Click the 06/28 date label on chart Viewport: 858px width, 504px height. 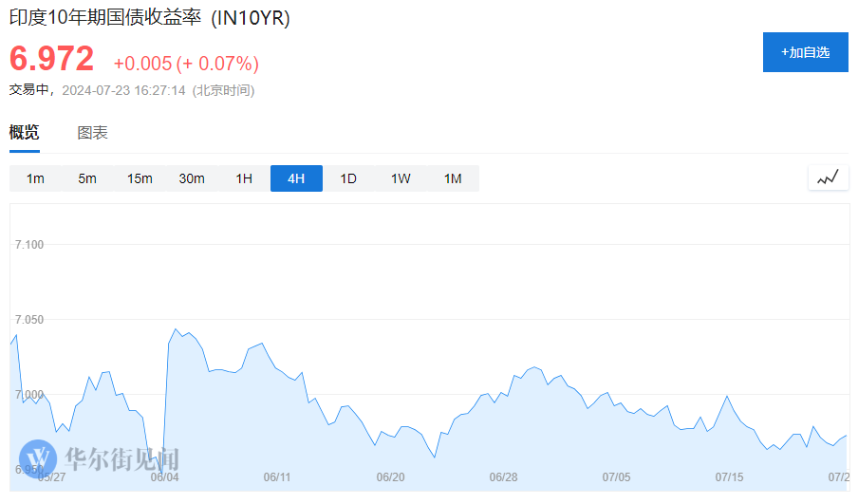[x=503, y=477]
